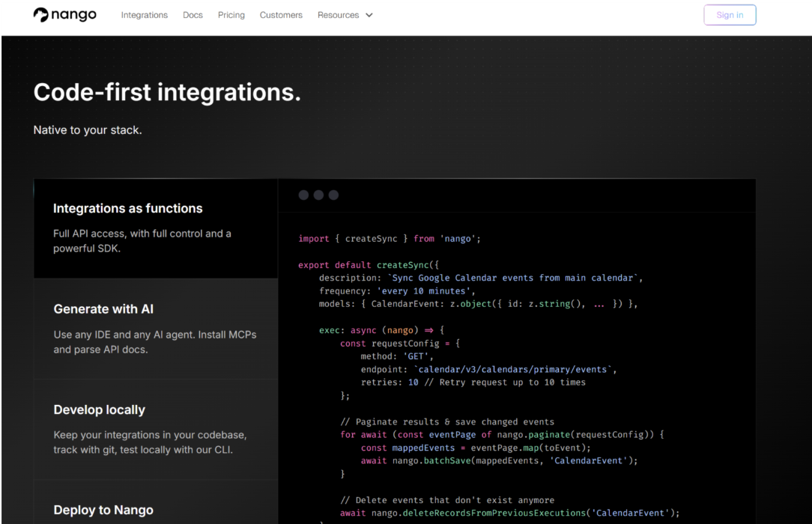Click the Native to your stack subtitle

point(88,130)
